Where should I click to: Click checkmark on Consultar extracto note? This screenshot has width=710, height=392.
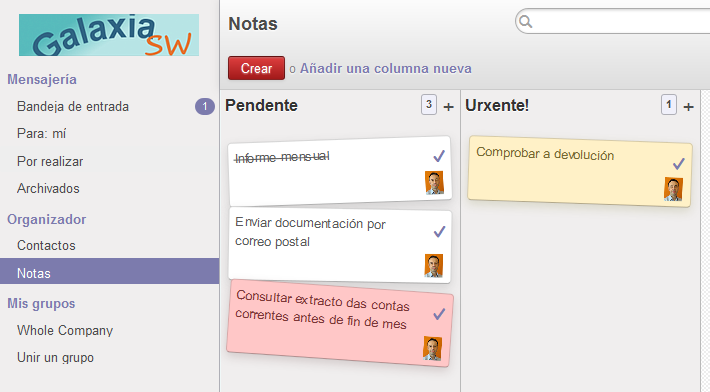439,314
